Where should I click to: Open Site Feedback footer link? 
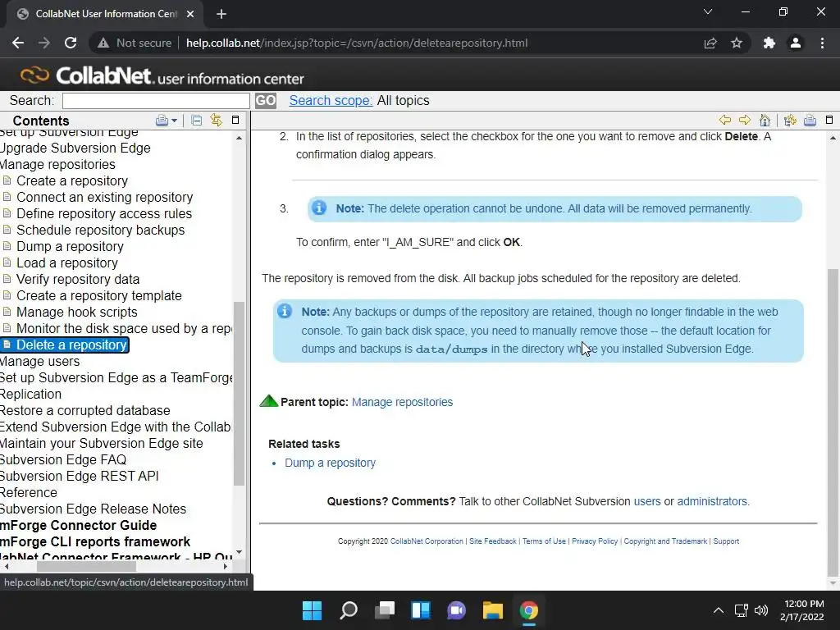coord(493,541)
